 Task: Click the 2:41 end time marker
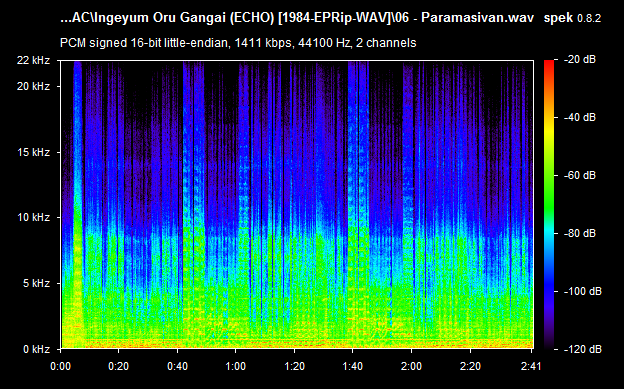tap(531, 366)
